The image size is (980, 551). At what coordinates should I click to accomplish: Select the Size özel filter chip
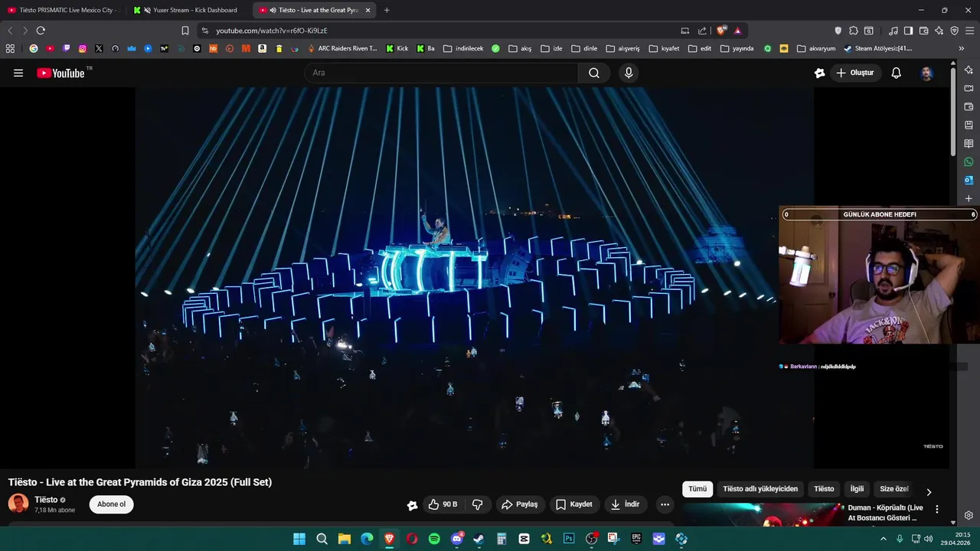(x=893, y=489)
